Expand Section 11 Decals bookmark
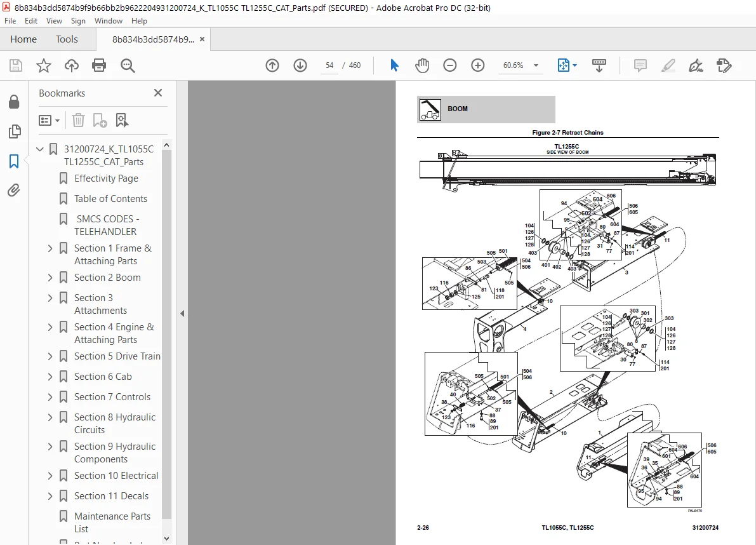Image resolution: width=756 pixels, height=545 pixels. tap(50, 496)
